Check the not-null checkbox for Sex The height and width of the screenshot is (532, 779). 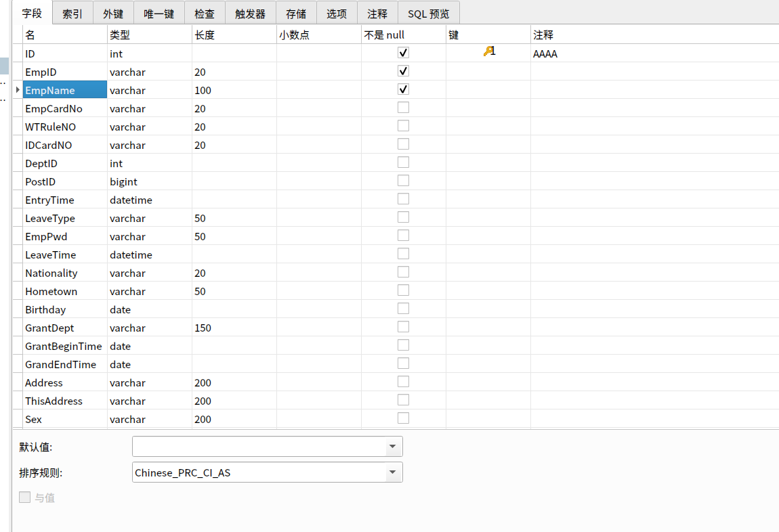404,418
